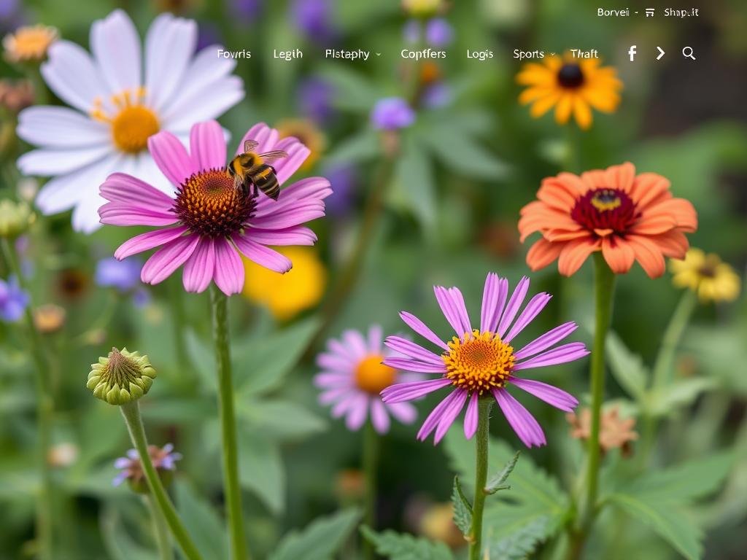Click the small icon beside Shap.it
747x560 pixels.
(650, 12)
